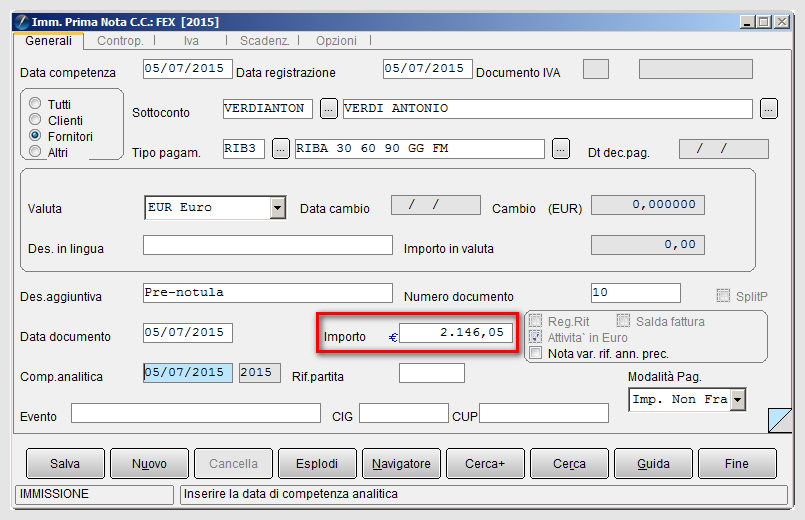The width and height of the screenshot is (805, 520).
Task: Expand the Modalità Pag. dropdown
Action: point(738,399)
